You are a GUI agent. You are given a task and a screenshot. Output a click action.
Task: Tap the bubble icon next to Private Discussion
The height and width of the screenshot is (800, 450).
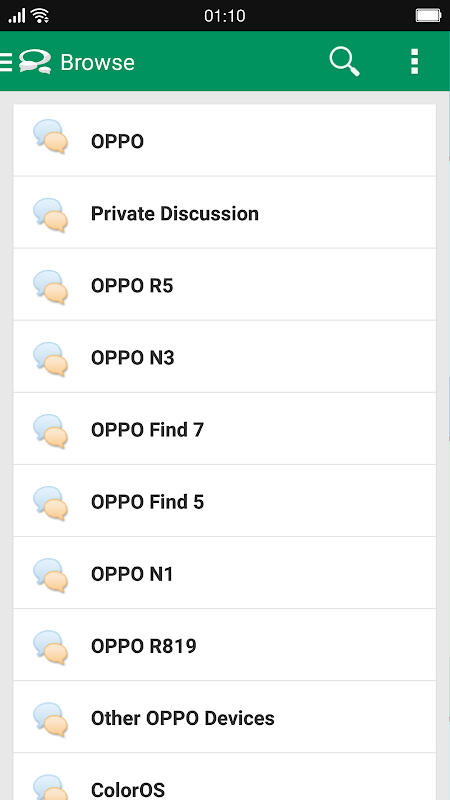coord(51,215)
